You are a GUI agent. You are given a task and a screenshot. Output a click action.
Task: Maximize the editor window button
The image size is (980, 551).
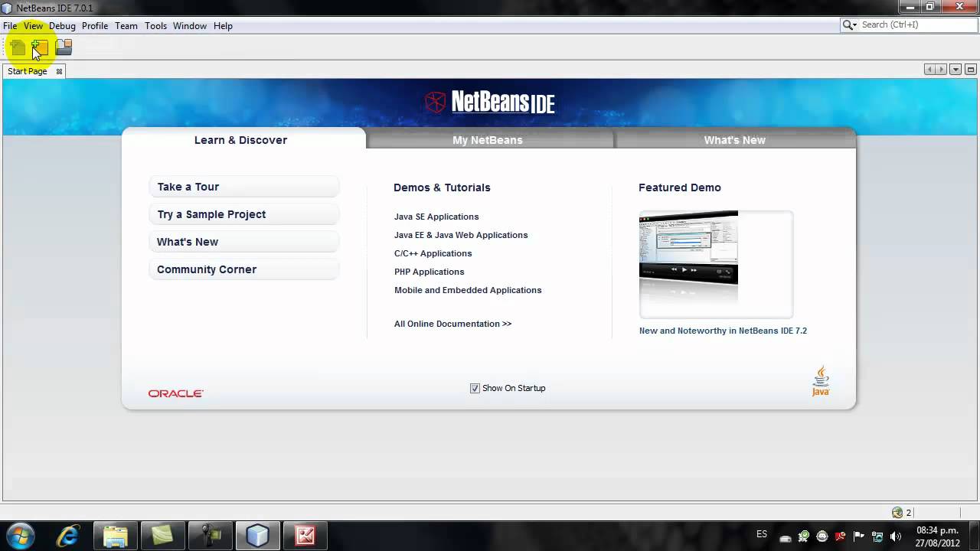pos(971,70)
